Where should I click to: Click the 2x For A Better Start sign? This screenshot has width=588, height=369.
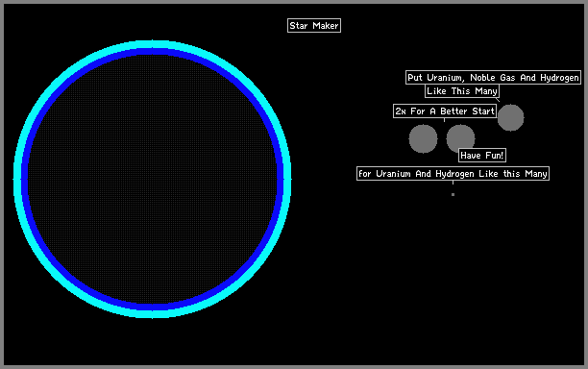pyautogui.click(x=445, y=111)
